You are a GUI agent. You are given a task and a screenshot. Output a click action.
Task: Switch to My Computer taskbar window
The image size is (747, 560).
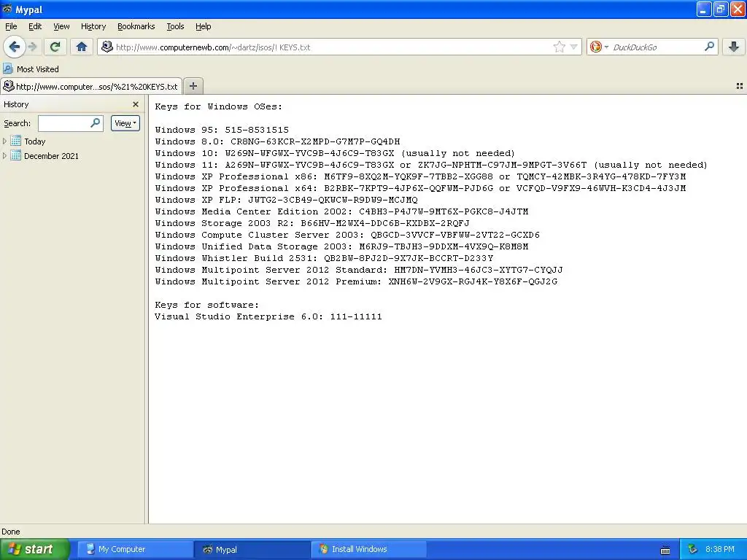[x=135, y=549]
